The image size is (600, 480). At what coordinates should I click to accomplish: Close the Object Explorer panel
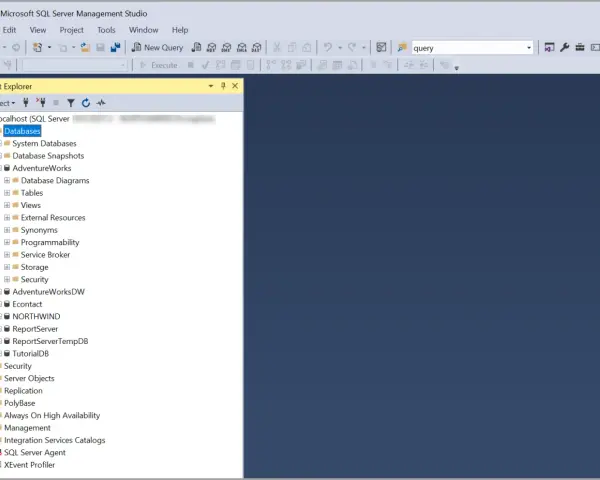[235, 86]
